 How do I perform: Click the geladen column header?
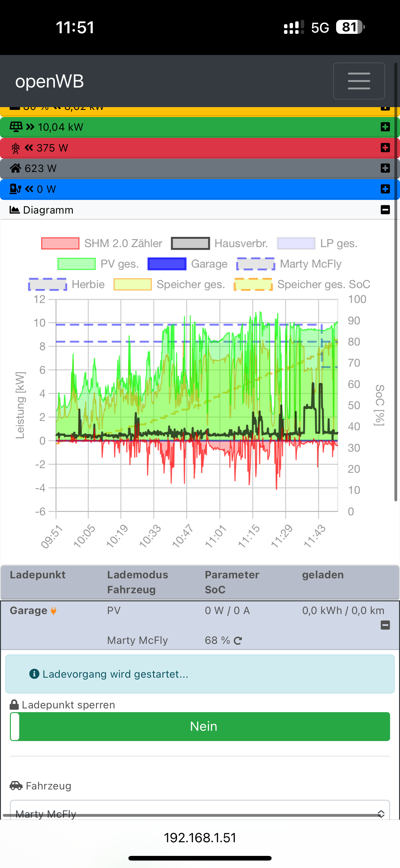323,575
